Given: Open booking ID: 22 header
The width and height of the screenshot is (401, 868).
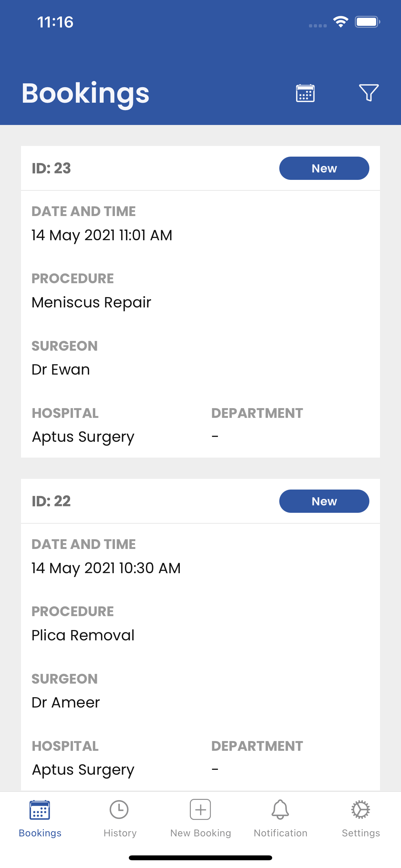Looking at the screenshot, I should click(51, 501).
